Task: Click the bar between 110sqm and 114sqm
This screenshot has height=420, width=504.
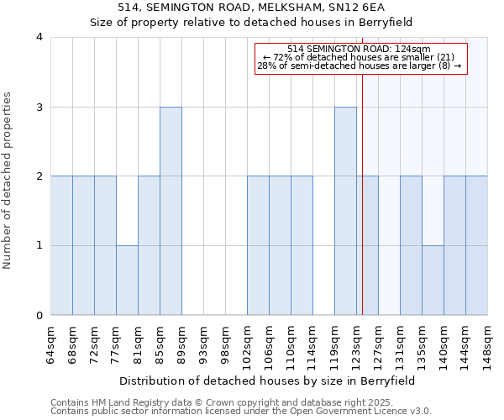Action: tap(302, 245)
